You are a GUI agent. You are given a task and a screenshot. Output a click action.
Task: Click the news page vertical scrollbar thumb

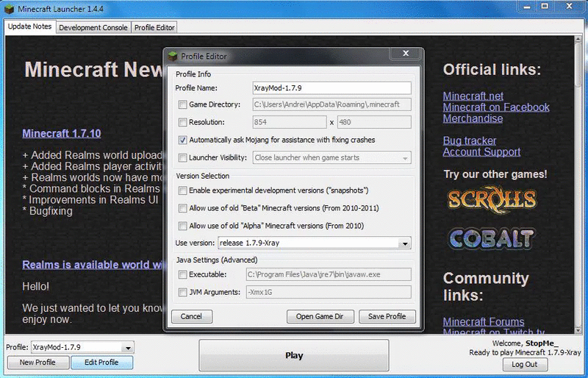[x=578, y=66]
